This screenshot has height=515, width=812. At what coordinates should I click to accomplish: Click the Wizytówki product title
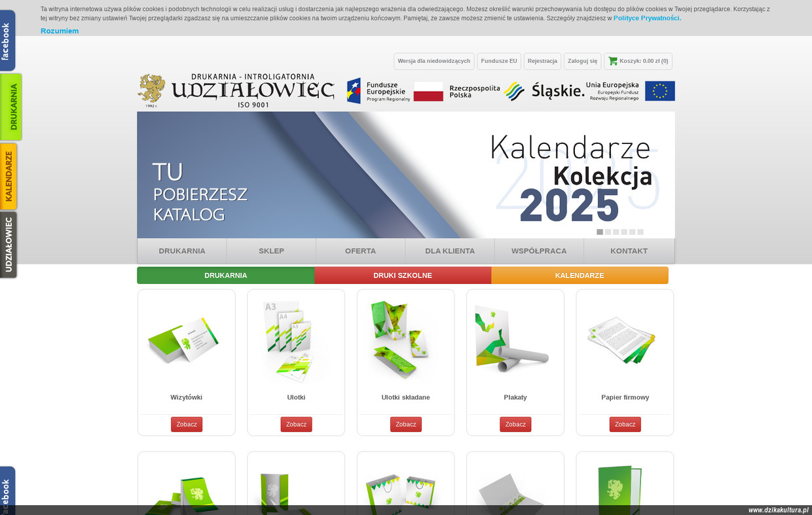point(187,397)
